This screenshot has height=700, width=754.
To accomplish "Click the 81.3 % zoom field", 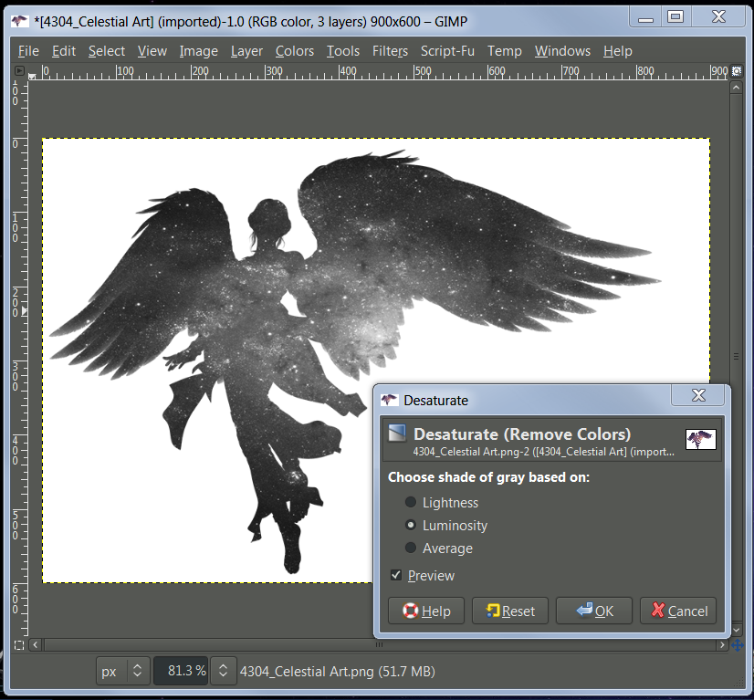I will click(x=182, y=671).
